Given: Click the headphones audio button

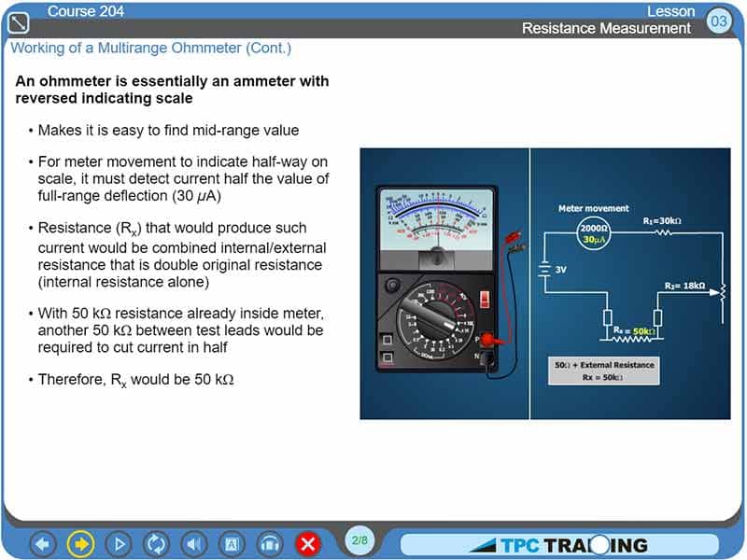Looking at the screenshot, I should point(270,544).
